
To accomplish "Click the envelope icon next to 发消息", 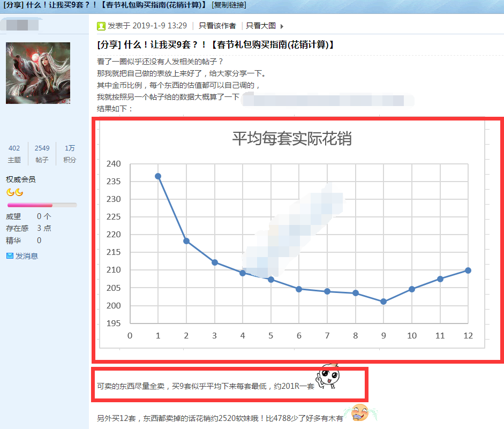I will coord(10,256).
